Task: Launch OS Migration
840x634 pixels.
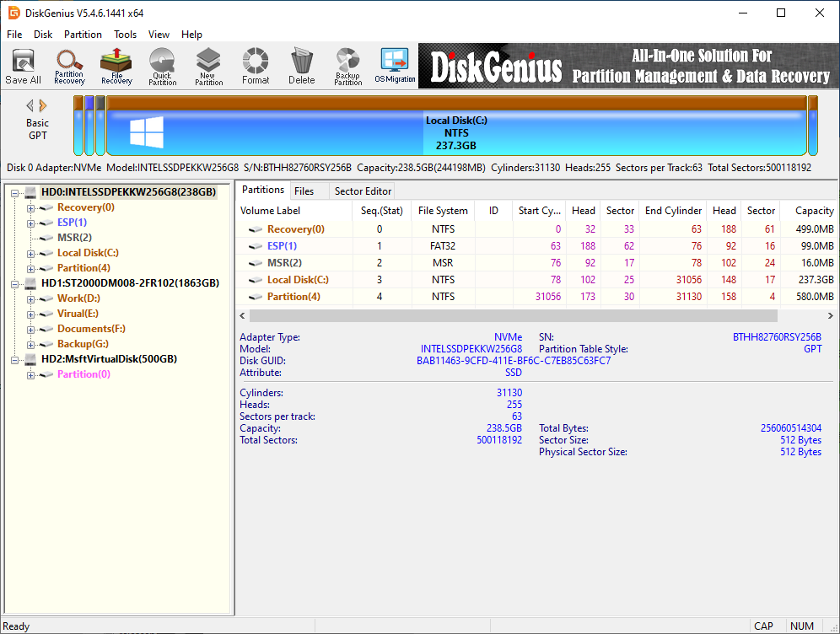Action: (395, 66)
